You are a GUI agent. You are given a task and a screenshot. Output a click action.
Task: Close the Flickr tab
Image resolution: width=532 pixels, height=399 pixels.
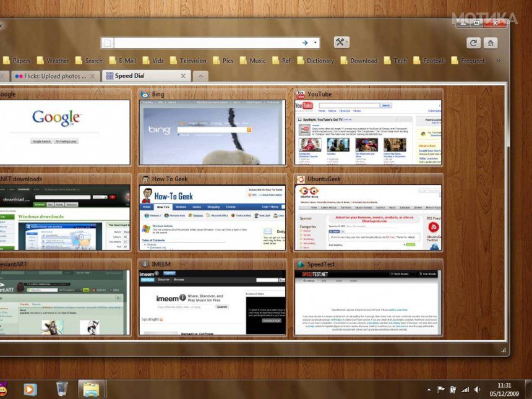(x=92, y=76)
